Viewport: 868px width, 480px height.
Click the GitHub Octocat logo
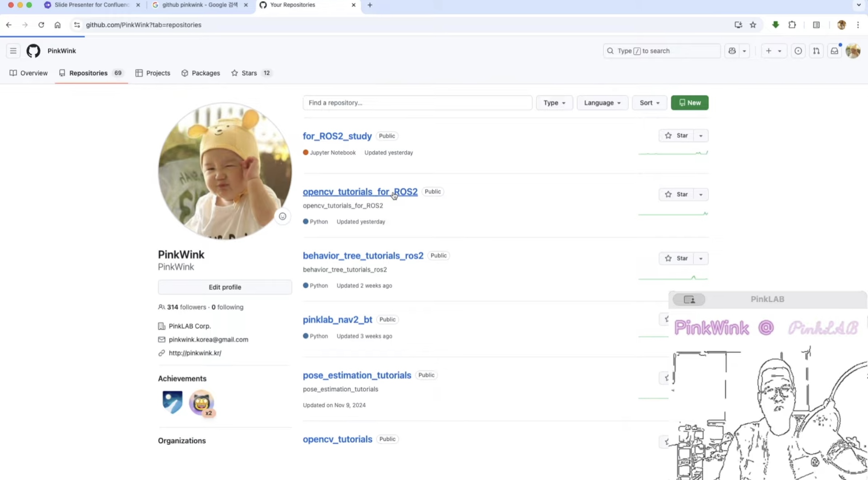tap(33, 51)
